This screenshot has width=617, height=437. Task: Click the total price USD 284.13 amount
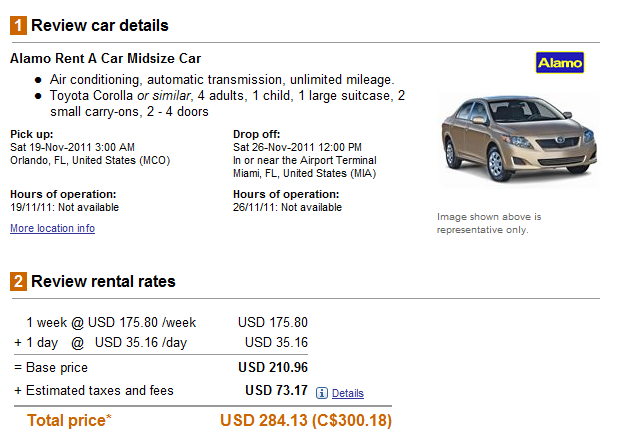tap(264, 420)
